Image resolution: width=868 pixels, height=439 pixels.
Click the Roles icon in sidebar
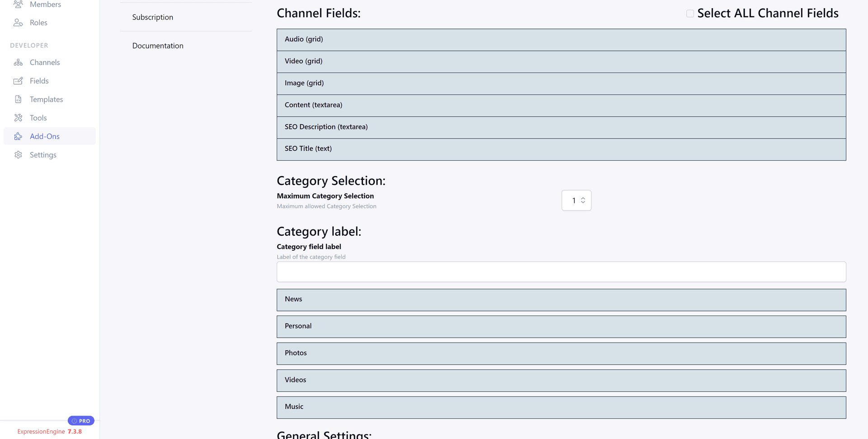tap(18, 23)
